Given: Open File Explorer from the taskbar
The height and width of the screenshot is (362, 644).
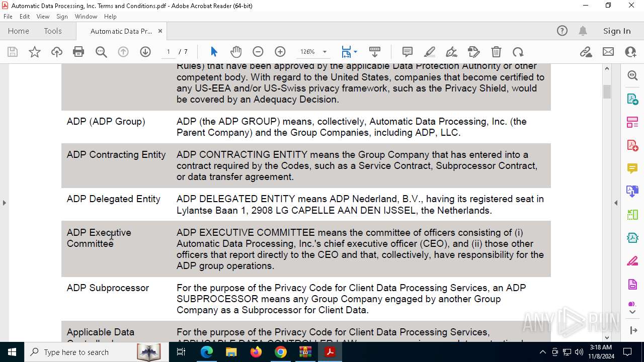Looking at the screenshot, I should pyautogui.click(x=231, y=352).
